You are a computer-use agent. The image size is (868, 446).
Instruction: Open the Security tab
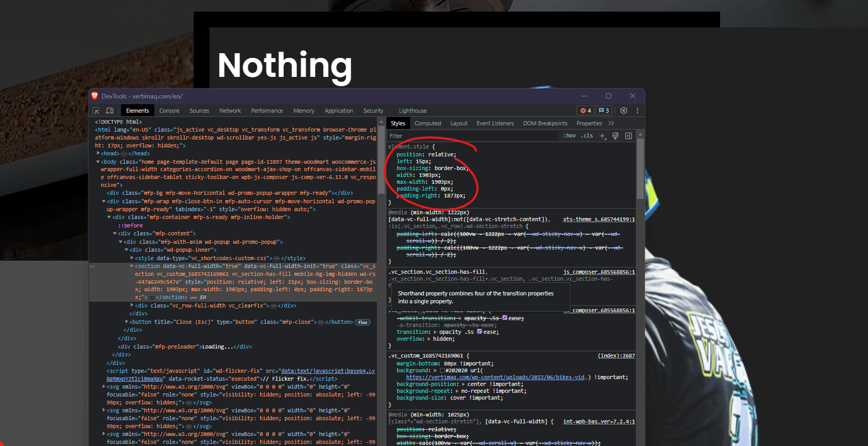click(373, 111)
